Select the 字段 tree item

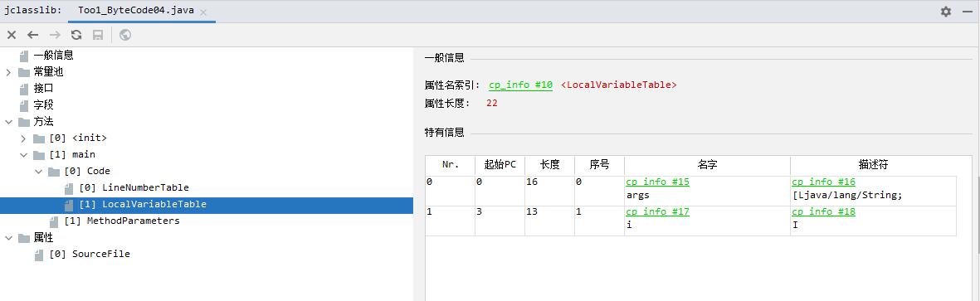click(x=43, y=105)
